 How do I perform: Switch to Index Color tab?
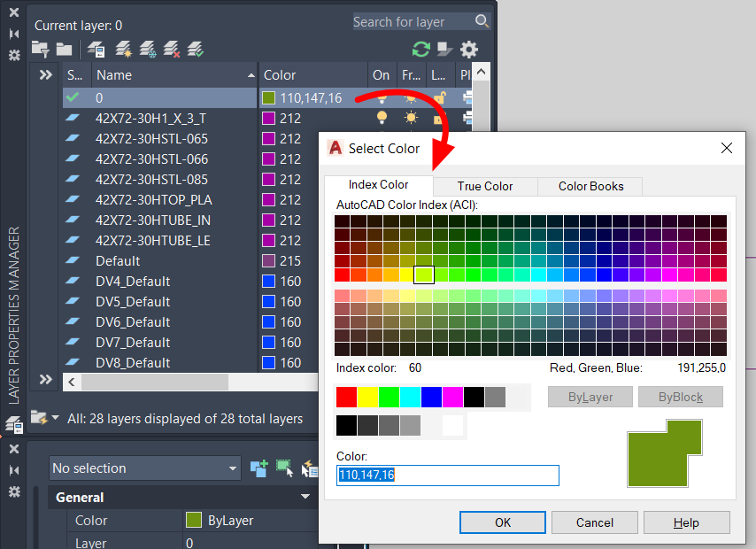pyautogui.click(x=379, y=185)
